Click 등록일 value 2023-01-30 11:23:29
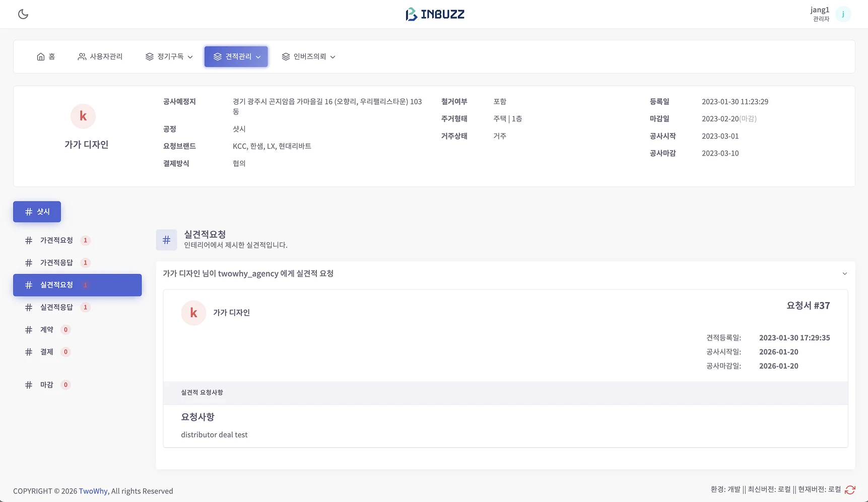This screenshot has height=502, width=868. 735,102
